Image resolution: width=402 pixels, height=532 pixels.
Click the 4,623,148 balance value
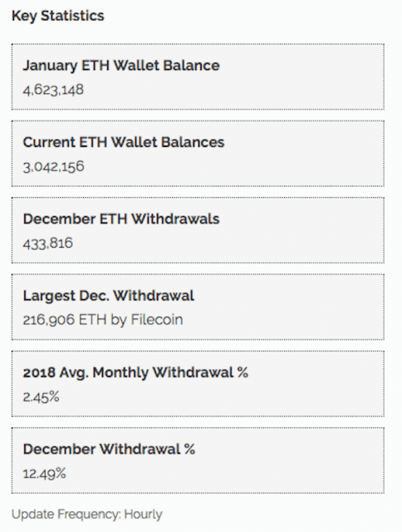click(53, 90)
